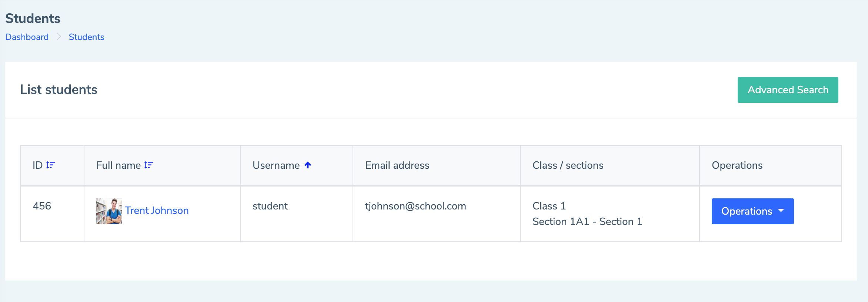This screenshot has width=868, height=302.
Task: Open the Advanced Search panel
Action: coord(788,90)
